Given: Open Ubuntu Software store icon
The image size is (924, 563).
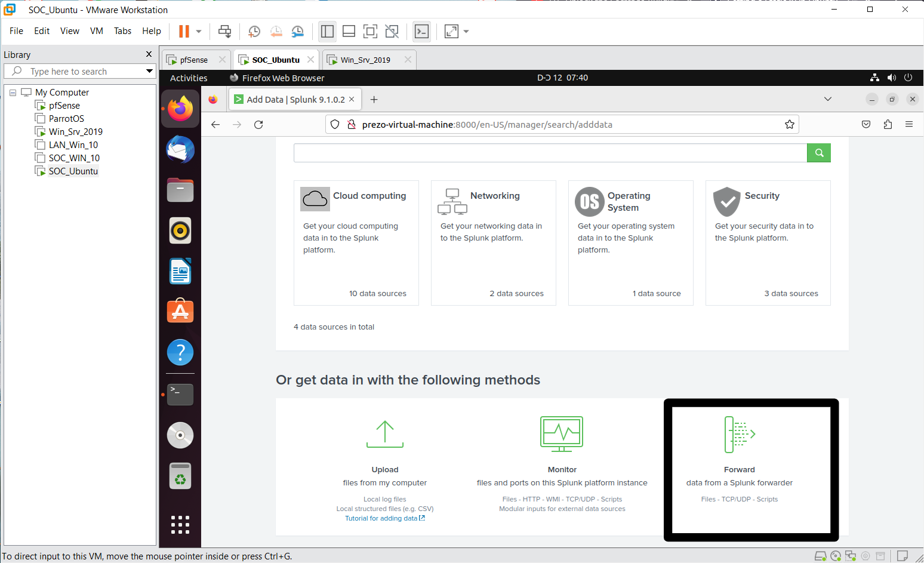Looking at the screenshot, I should (180, 311).
